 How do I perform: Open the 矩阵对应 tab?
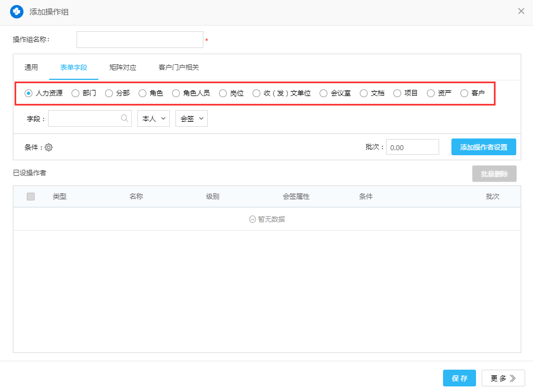[x=123, y=68]
